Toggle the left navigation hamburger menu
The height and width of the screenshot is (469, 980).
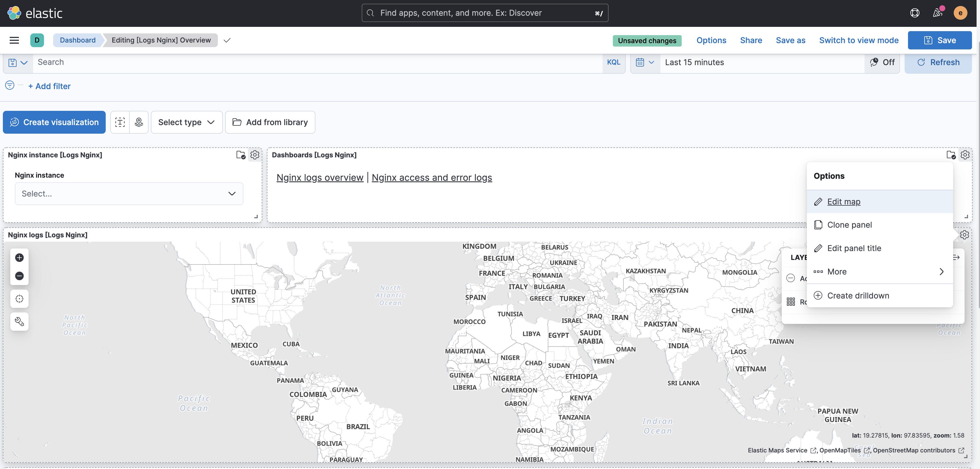[x=14, y=40]
